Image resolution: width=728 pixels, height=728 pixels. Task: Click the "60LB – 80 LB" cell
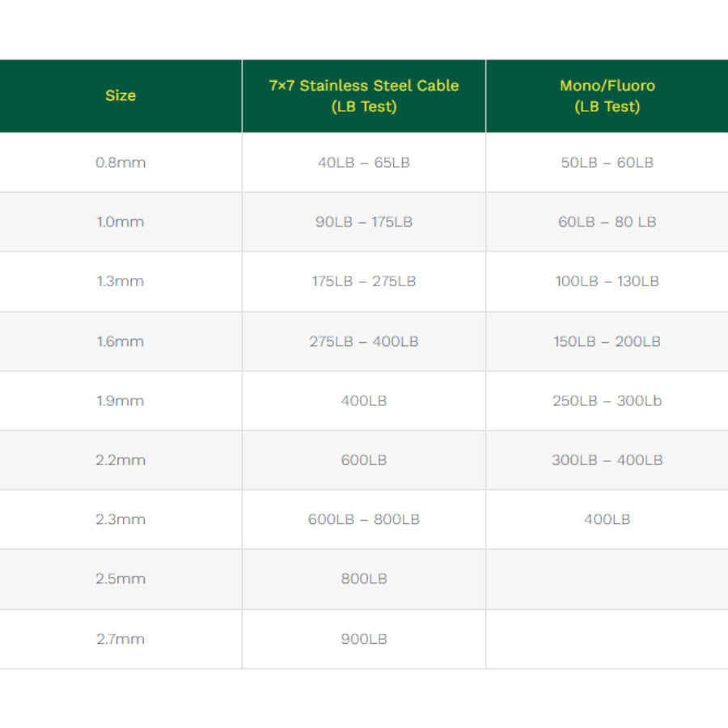click(607, 222)
